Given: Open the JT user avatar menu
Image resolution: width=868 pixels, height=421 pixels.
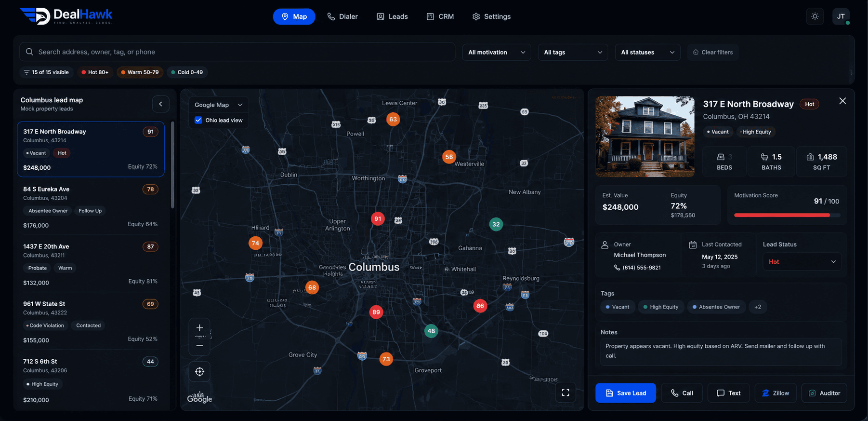Looking at the screenshot, I should [841, 16].
